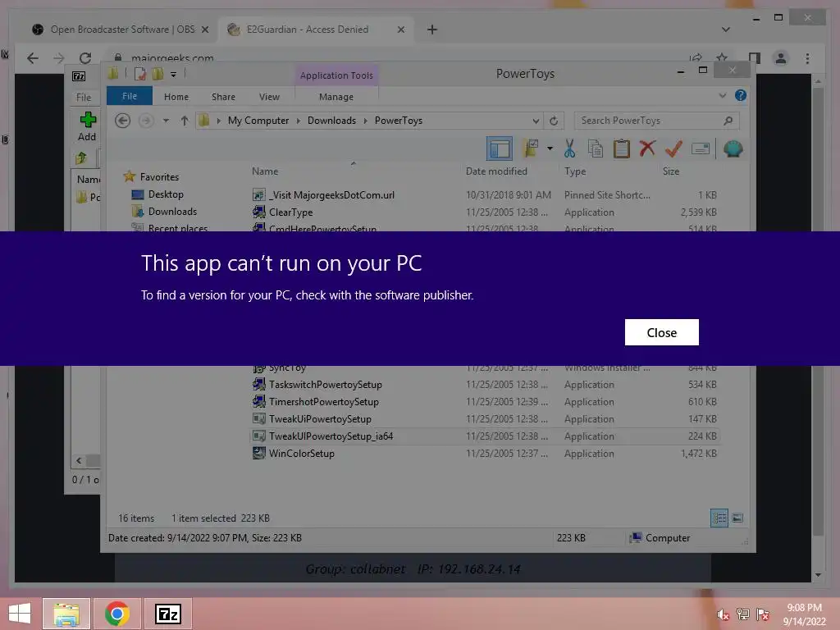
Task: Sort by the Size column header
Action: point(671,171)
